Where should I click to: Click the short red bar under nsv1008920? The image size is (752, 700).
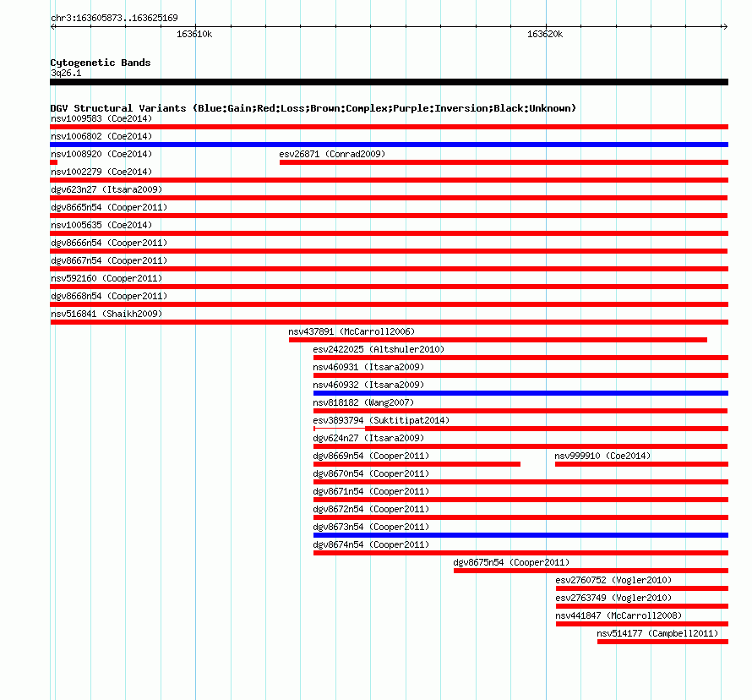[54, 162]
